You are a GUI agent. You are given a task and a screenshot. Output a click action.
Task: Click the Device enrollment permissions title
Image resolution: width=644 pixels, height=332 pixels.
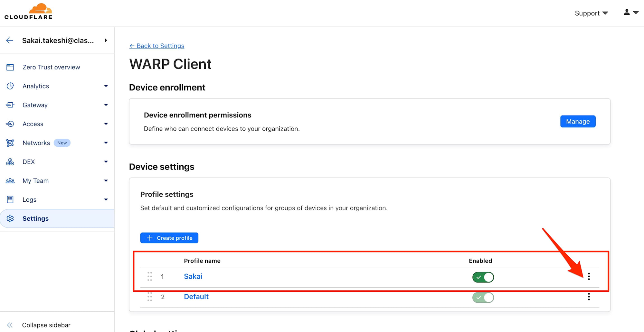[197, 115]
